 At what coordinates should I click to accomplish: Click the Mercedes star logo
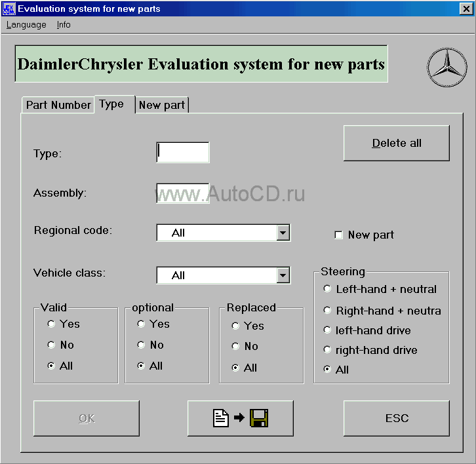447,67
